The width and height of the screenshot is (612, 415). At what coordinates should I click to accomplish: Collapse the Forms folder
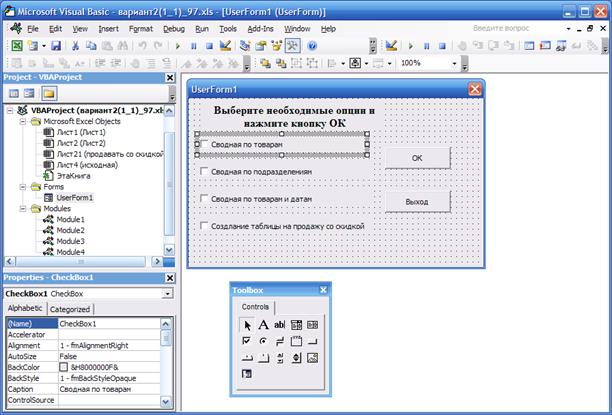[23, 187]
